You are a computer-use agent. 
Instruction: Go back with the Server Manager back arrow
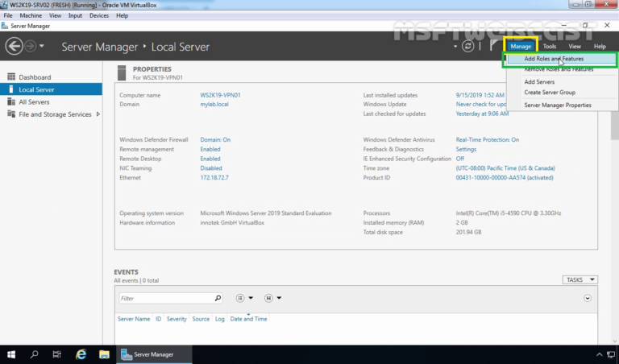(14, 46)
